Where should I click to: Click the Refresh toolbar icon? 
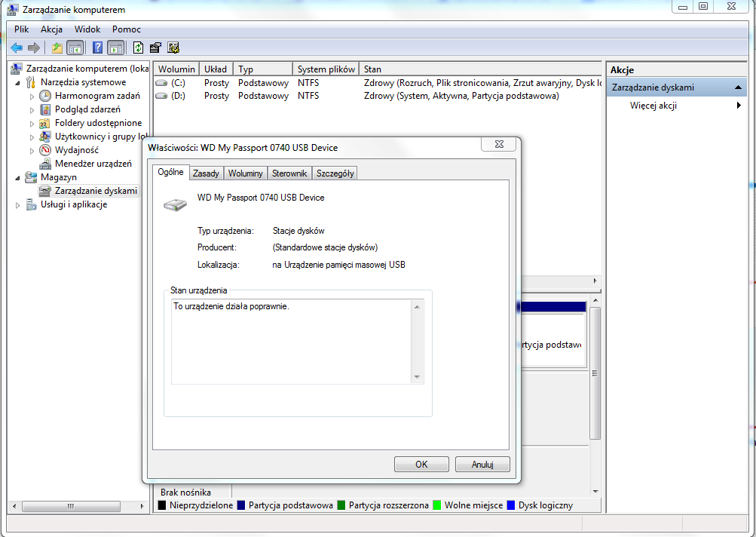click(139, 48)
